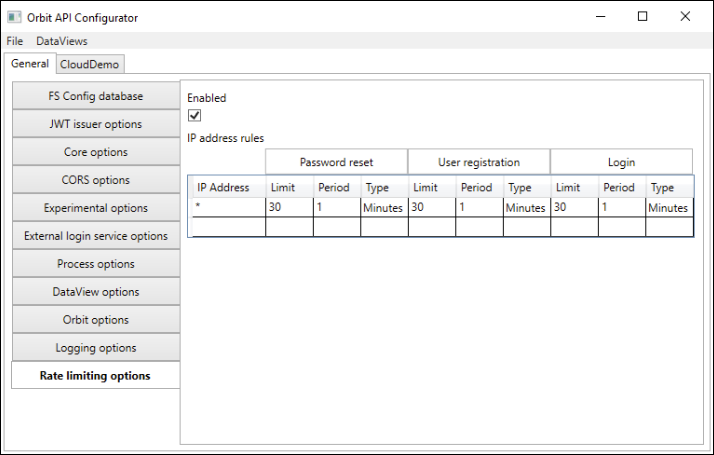Viewport: 714px width, 455px height.
Task: Open the User registration type Minutes cell
Action: tap(527, 207)
